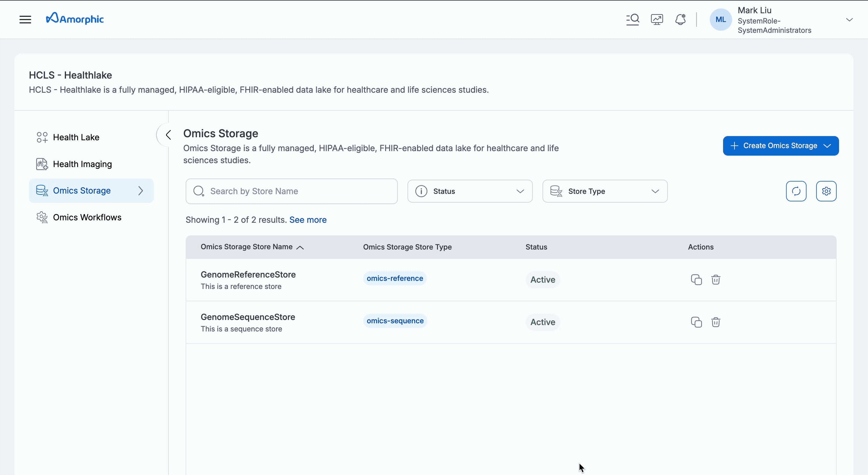This screenshot has height=475, width=868.
Task: Click the search catalog icon in header
Action: click(x=633, y=19)
